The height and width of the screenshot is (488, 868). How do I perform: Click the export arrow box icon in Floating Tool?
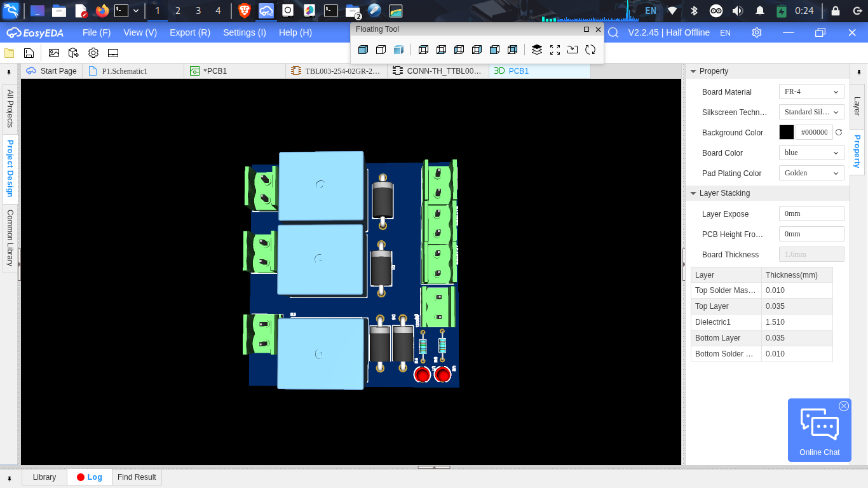click(x=573, y=50)
